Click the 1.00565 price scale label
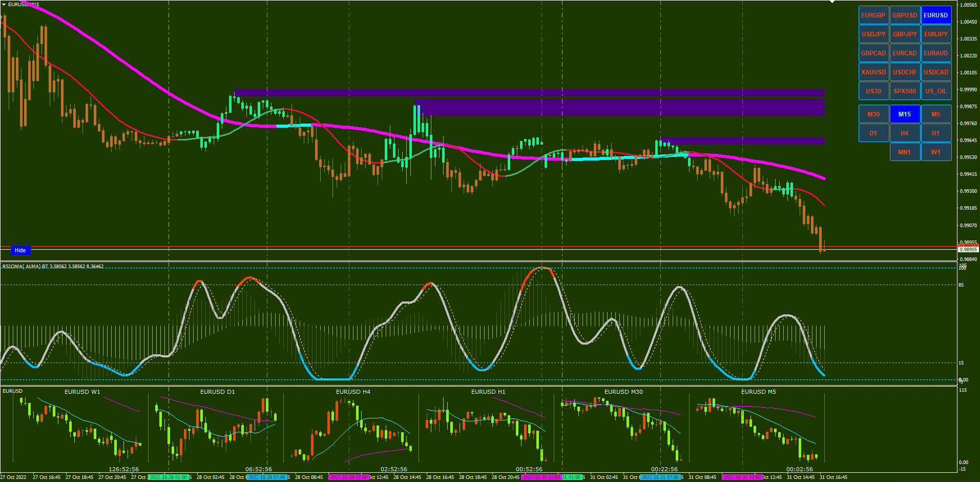 tap(968, 5)
